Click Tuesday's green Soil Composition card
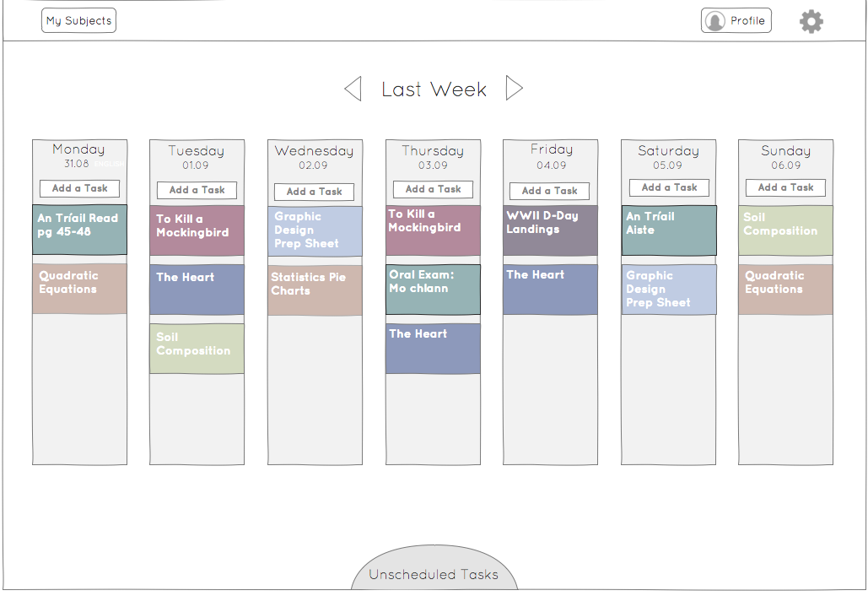 (197, 349)
